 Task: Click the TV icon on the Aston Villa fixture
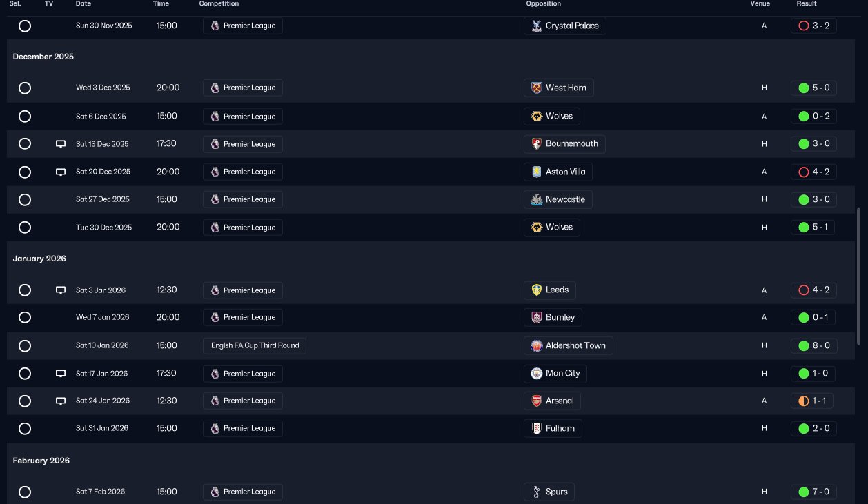tap(61, 172)
